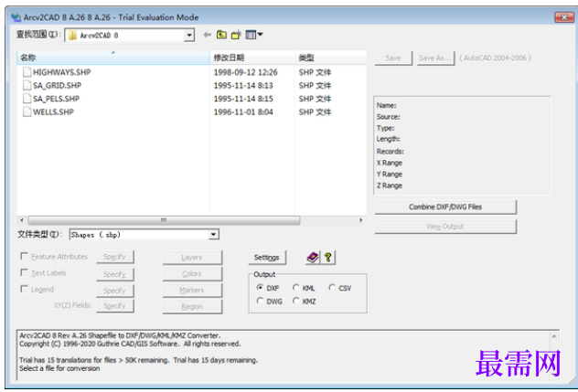Select the SA_GRID.SHP file name
Image resolution: width=578 pixels, height=392 pixels.
[x=57, y=85]
